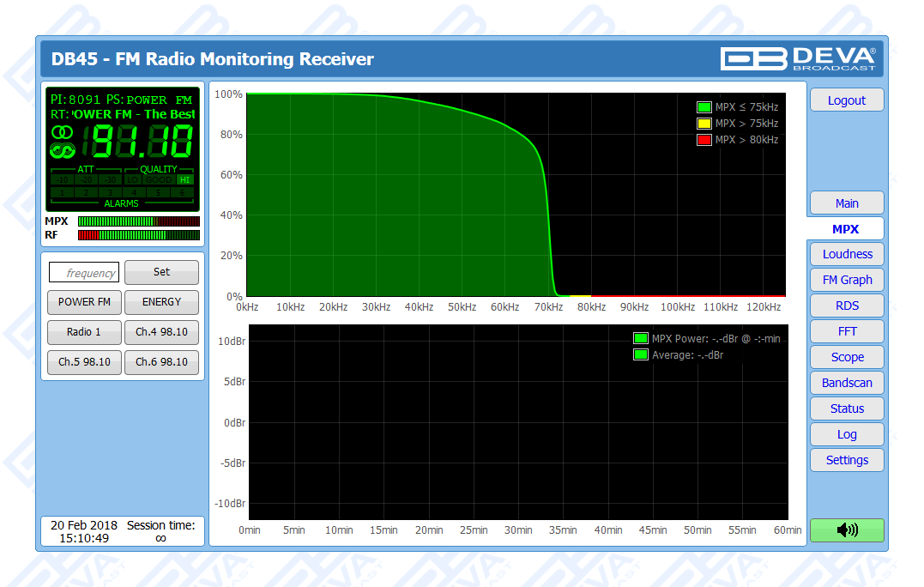Screen dimensions: 924x587
Task: Click the DEVA Broadcast logo
Action: [798, 58]
